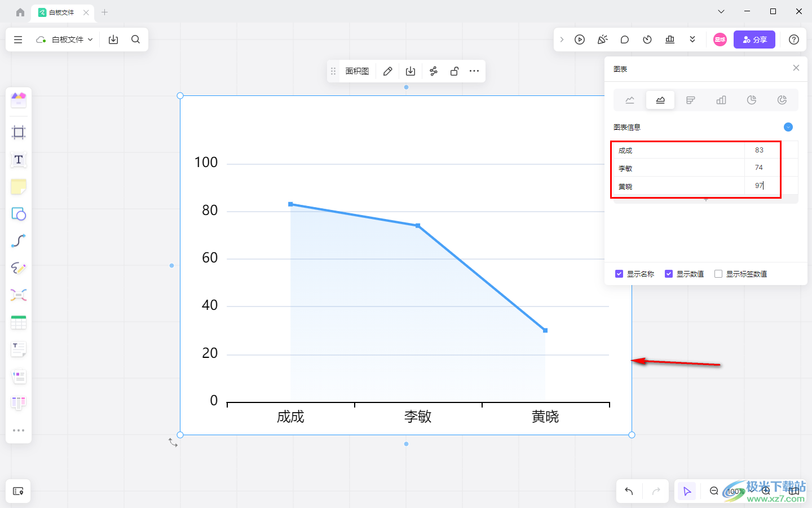Edit the 李敏 name cell
Viewport: 812px width, 508px height.
679,168
